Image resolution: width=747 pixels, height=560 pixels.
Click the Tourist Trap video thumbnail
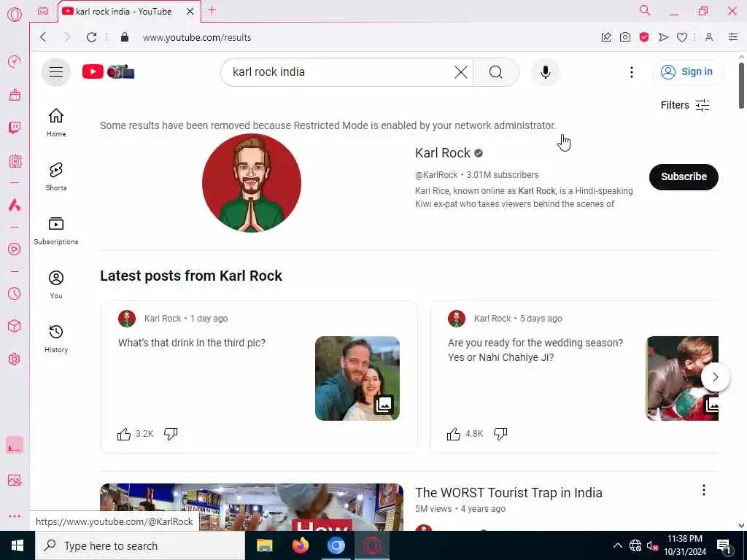coord(252,507)
